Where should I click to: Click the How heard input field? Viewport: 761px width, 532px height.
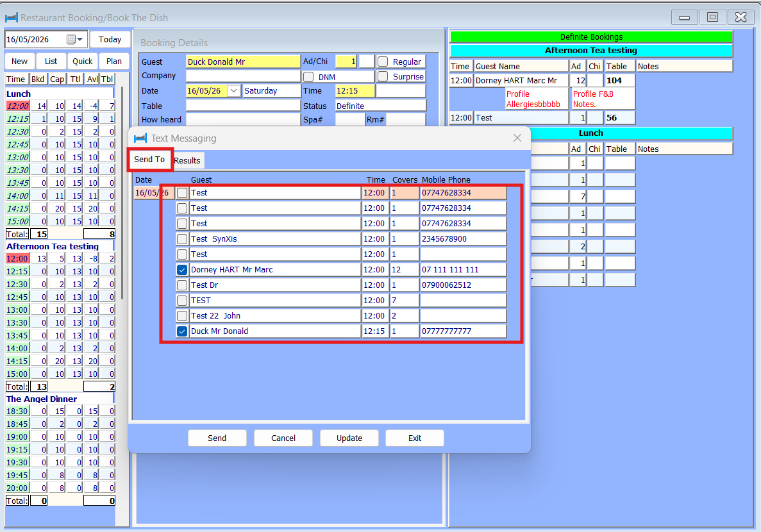(243, 119)
